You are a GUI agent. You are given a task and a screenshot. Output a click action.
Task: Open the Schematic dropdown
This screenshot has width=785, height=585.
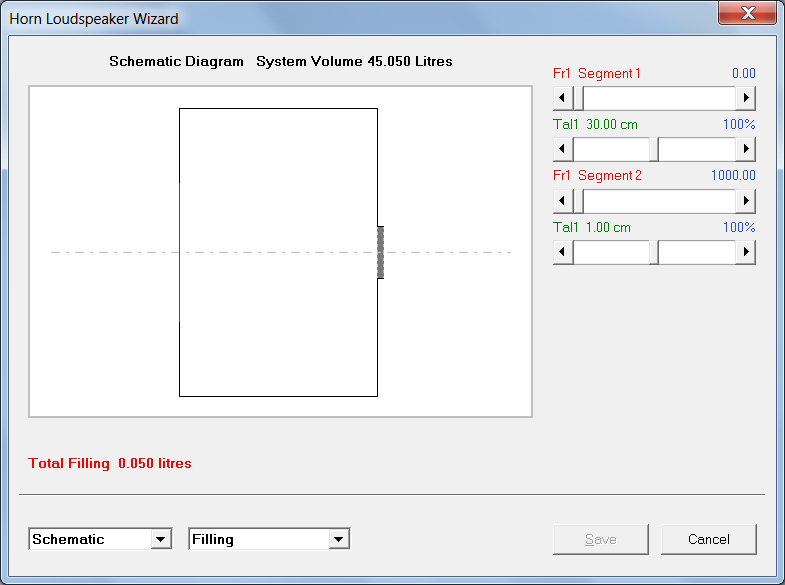[161, 539]
